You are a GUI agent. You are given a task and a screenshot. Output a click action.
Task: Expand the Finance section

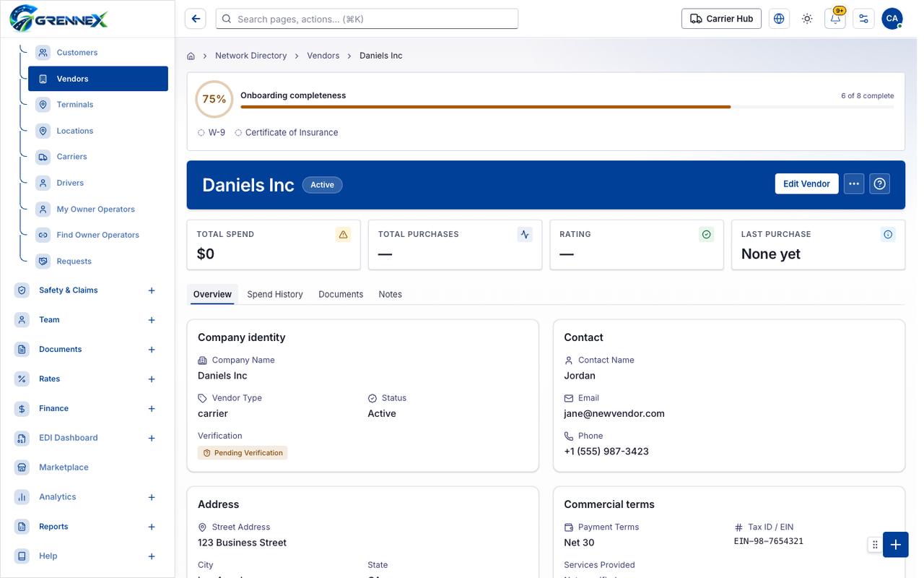[152, 409]
